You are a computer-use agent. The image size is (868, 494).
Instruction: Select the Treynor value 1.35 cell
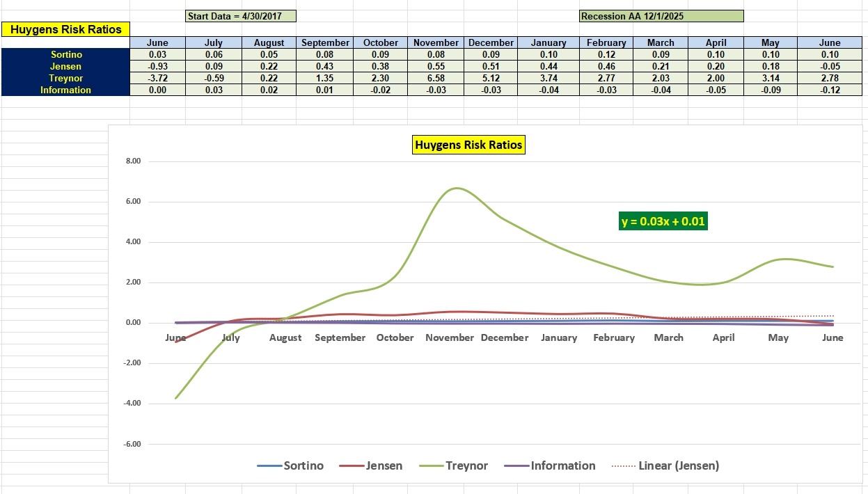pos(325,78)
